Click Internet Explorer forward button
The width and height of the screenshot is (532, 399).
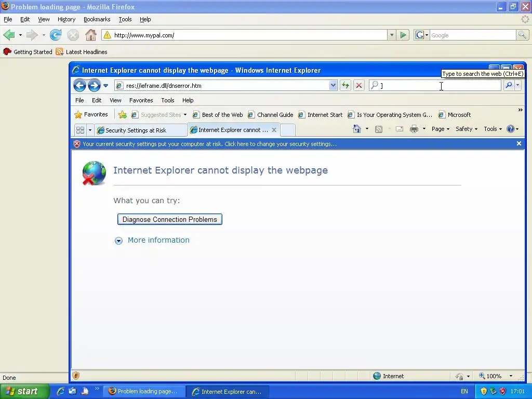click(x=94, y=86)
